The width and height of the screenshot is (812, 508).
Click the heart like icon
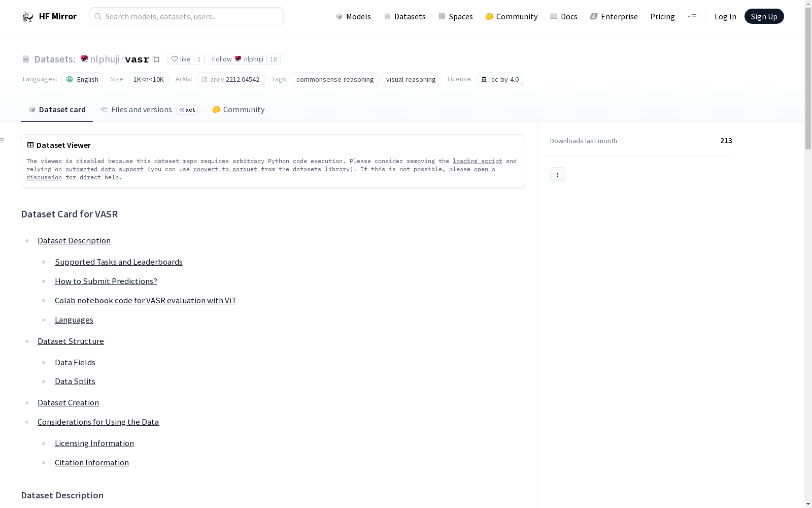pos(175,59)
